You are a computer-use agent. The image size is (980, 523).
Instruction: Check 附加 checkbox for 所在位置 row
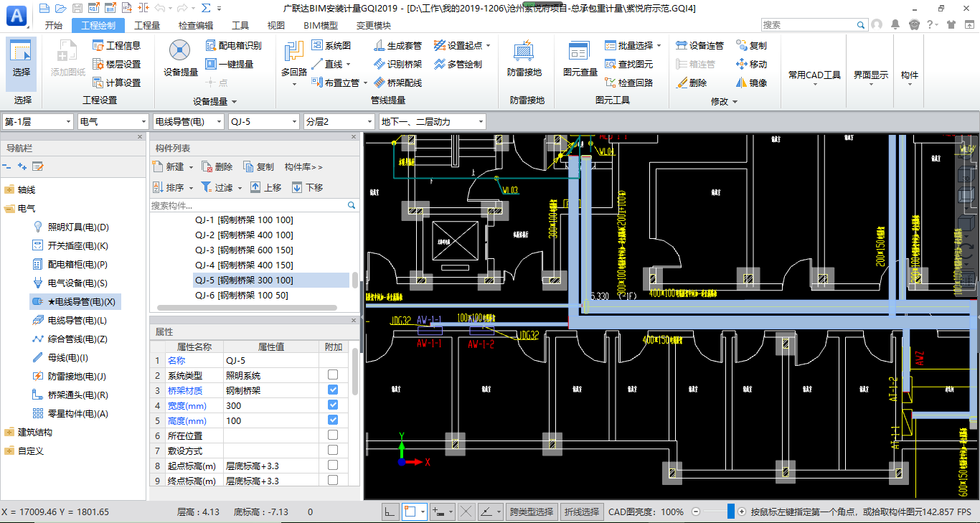pyautogui.click(x=333, y=435)
